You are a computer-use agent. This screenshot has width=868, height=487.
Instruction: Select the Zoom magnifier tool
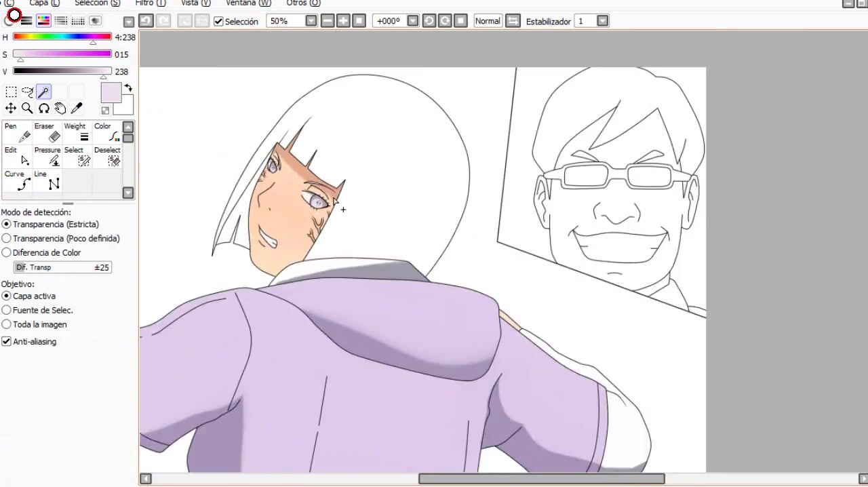point(27,109)
